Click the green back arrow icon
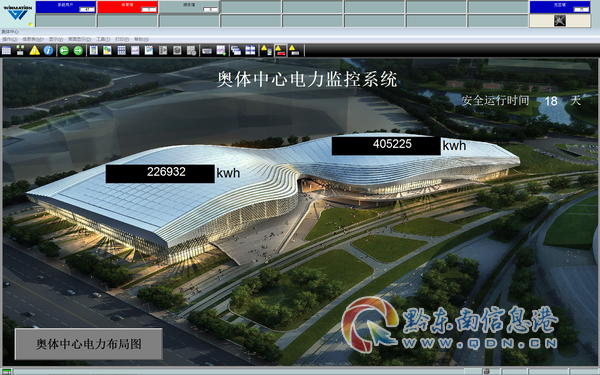 tap(64, 51)
